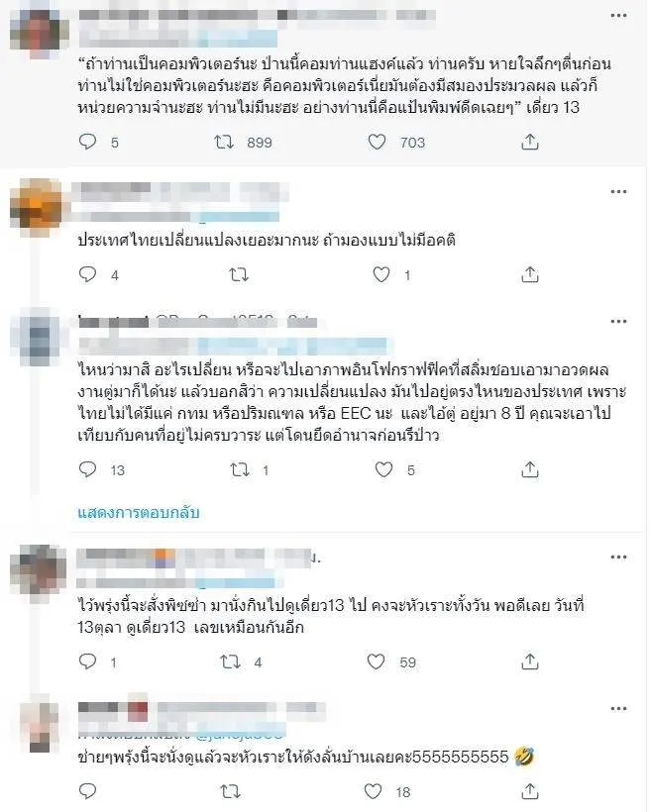Like the tweet showing 1 like
Screen dimensions: 652x812
tap(381, 274)
